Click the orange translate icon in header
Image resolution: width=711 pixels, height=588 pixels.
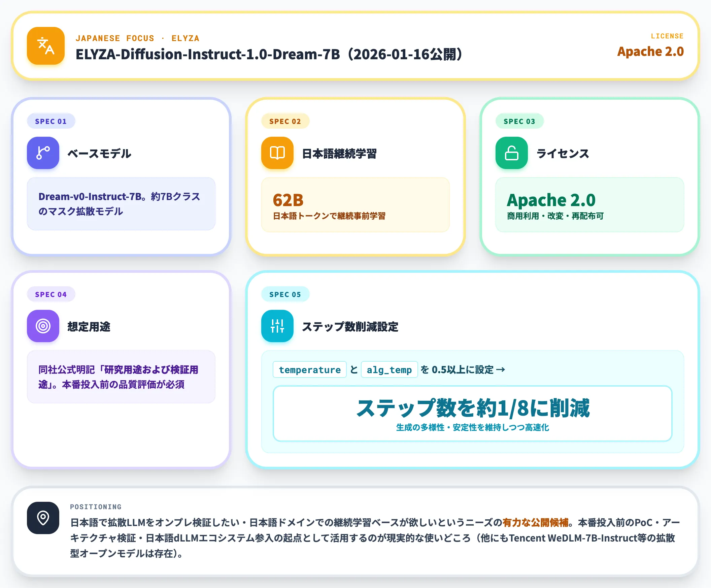(46, 46)
